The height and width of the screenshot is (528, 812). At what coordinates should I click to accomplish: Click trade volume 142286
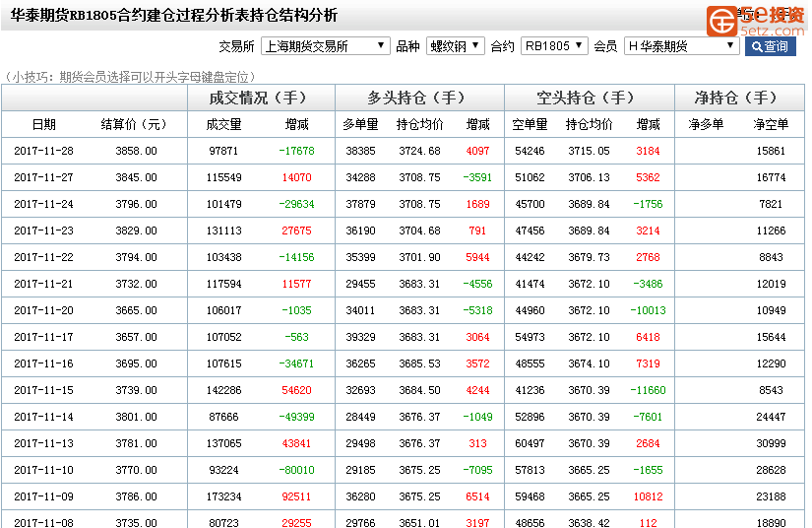tap(223, 390)
